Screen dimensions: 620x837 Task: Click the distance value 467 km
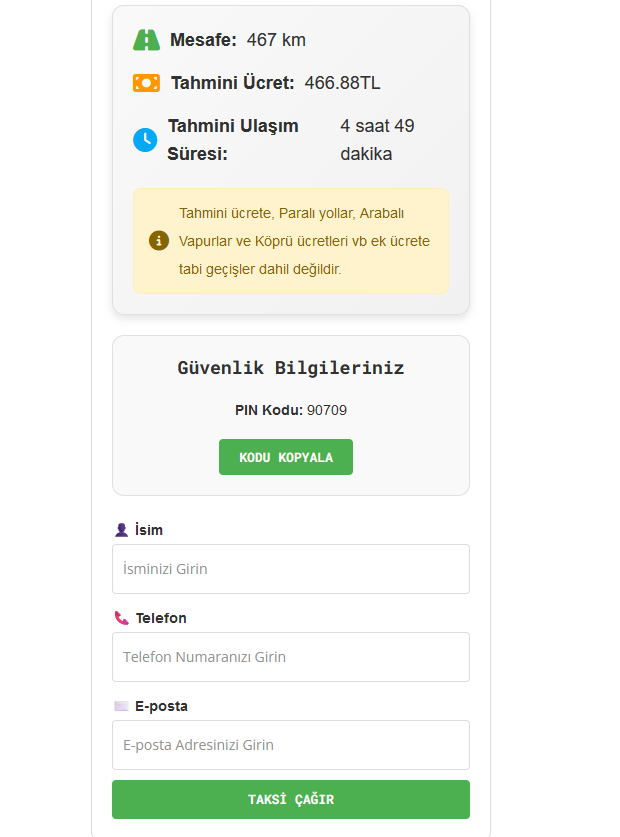(276, 40)
